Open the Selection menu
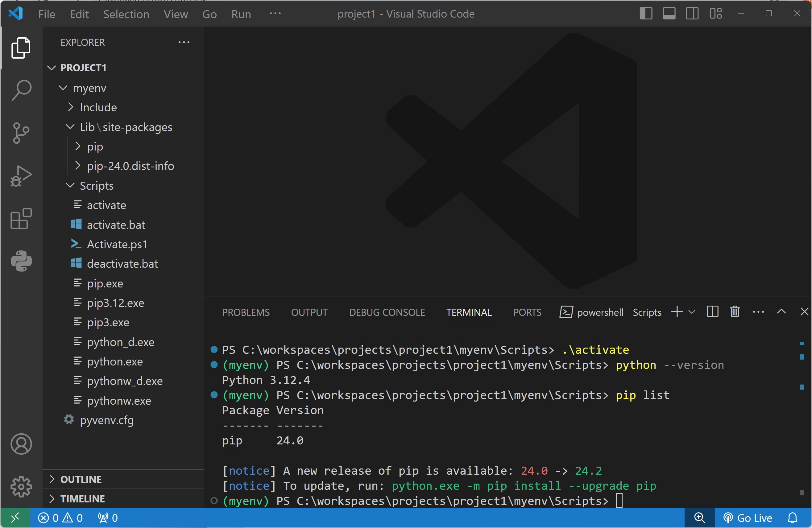 click(x=126, y=14)
